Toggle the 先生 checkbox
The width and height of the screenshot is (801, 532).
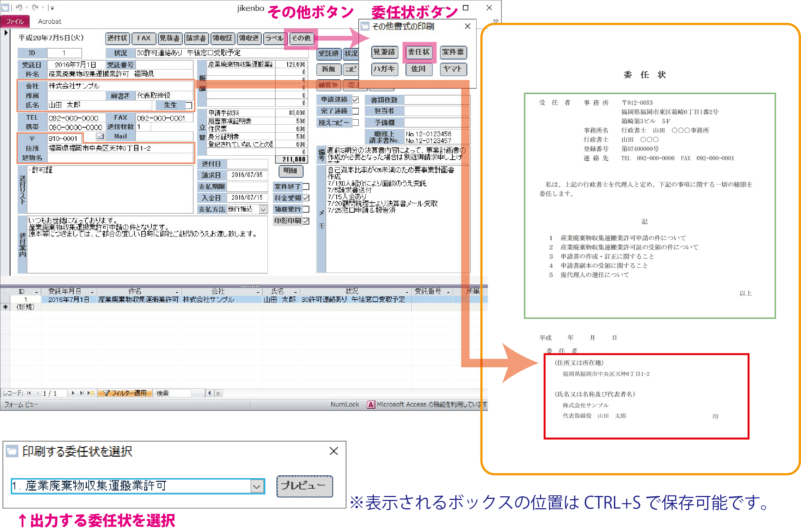189,105
